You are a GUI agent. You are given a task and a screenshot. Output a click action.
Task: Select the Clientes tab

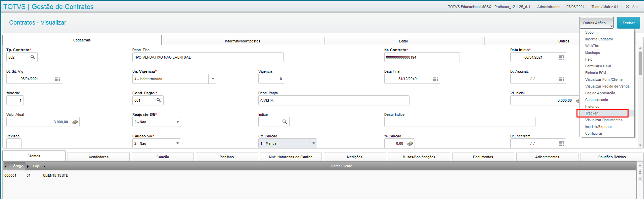click(x=34, y=156)
